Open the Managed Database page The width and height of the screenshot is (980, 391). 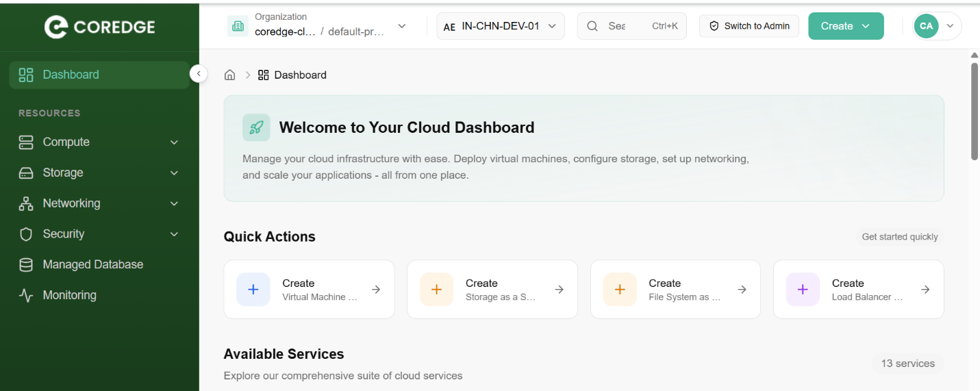92,264
